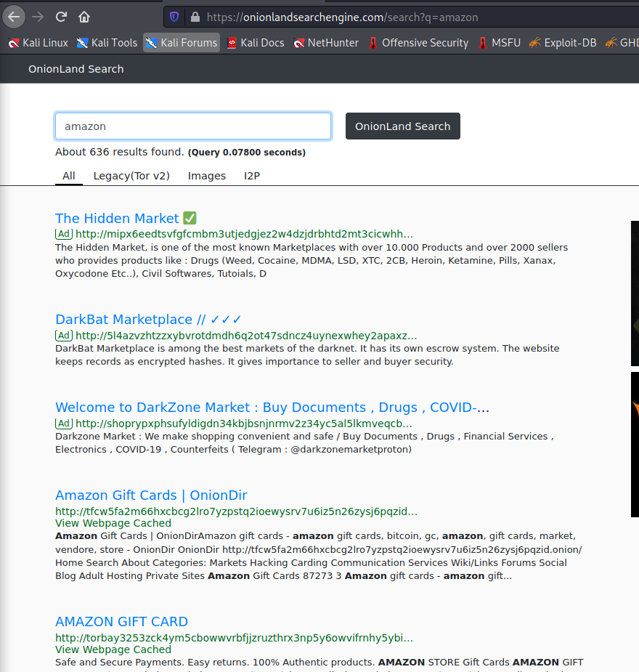Click the OnionLand Search button
This screenshot has height=672, width=639.
(x=402, y=126)
